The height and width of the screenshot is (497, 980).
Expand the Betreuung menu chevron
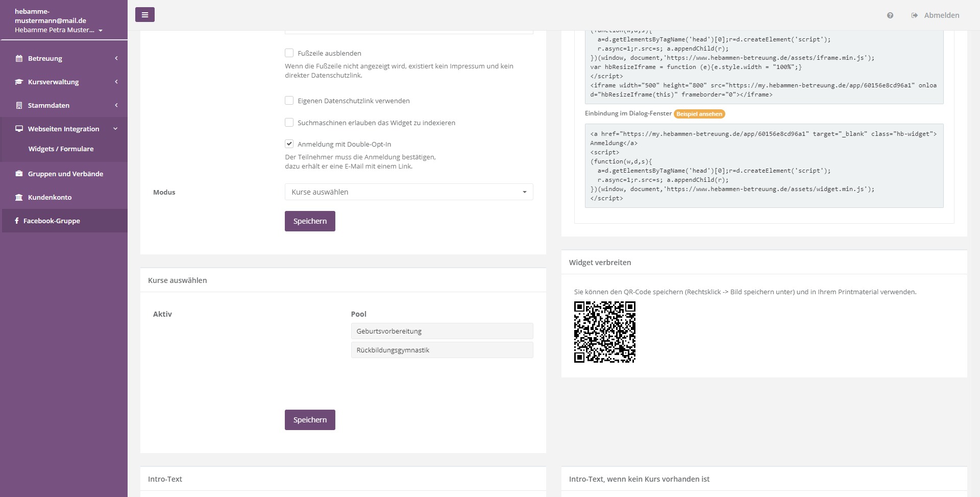(x=116, y=58)
